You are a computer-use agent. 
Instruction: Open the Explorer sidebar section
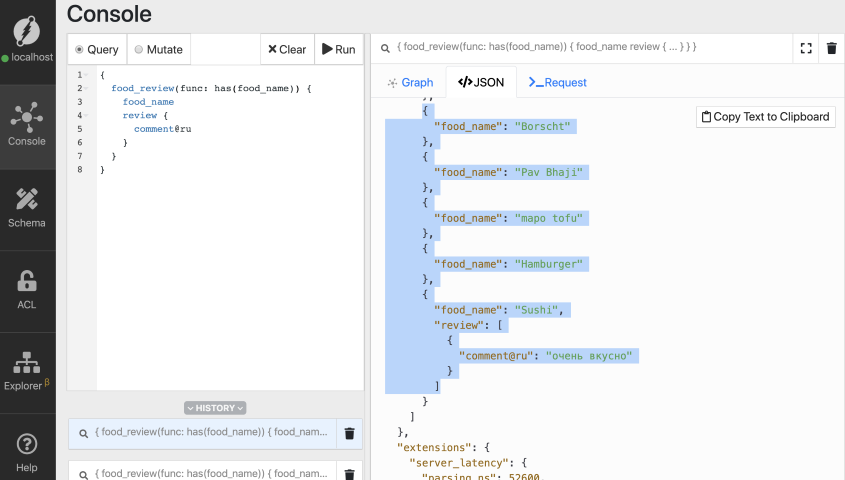[27, 370]
